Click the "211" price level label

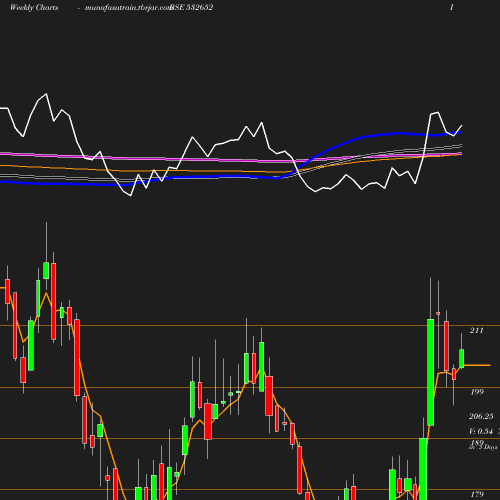click(x=476, y=330)
